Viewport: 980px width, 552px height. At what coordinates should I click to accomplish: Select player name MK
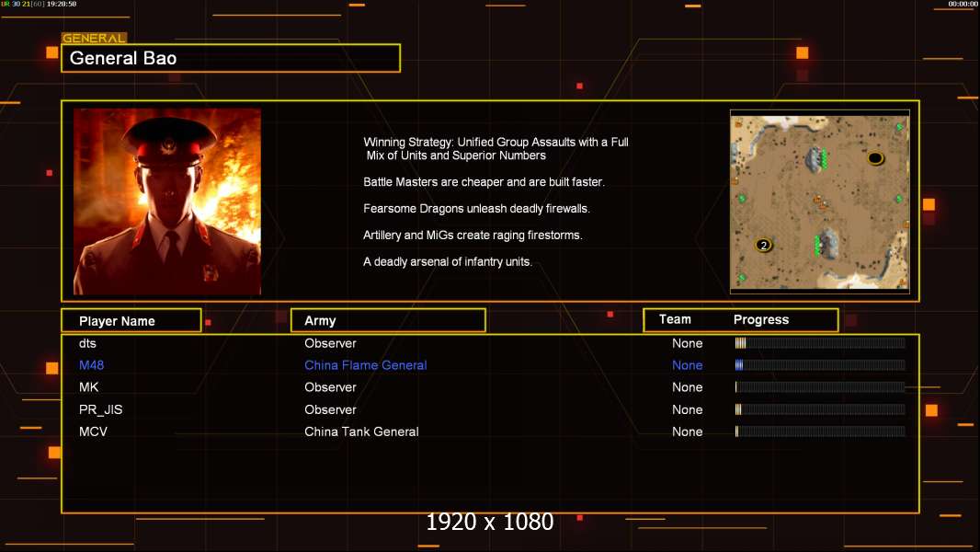(x=89, y=387)
